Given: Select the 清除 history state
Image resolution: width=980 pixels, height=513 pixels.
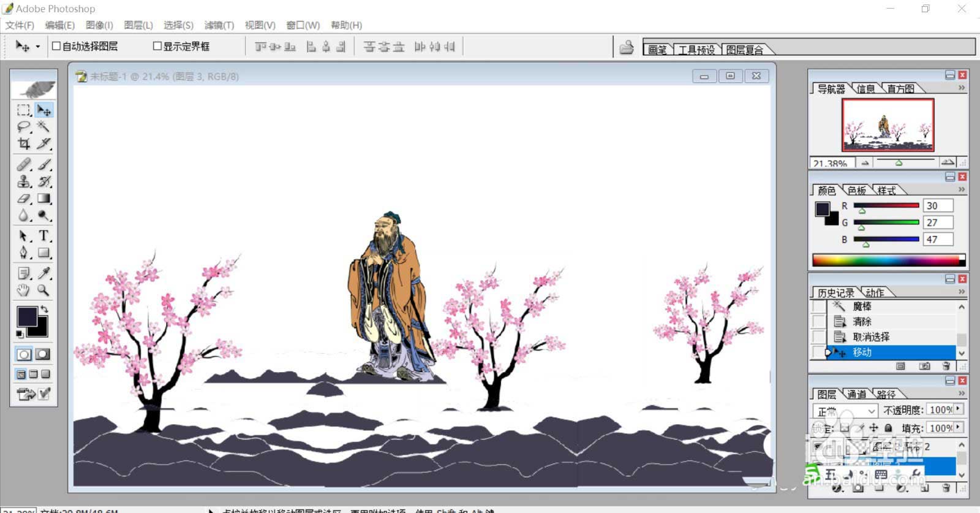Looking at the screenshot, I should click(x=892, y=321).
